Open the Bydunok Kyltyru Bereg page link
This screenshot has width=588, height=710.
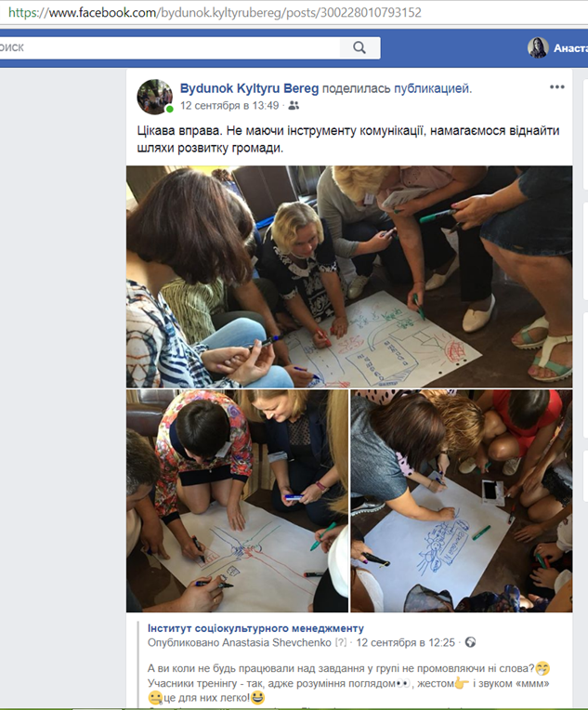click(249, 88)
